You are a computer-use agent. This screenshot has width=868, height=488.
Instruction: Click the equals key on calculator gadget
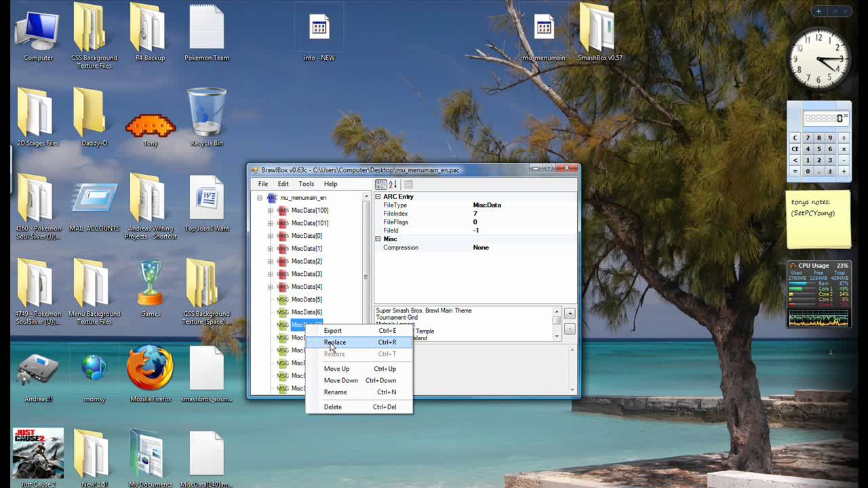coord(795,171)
